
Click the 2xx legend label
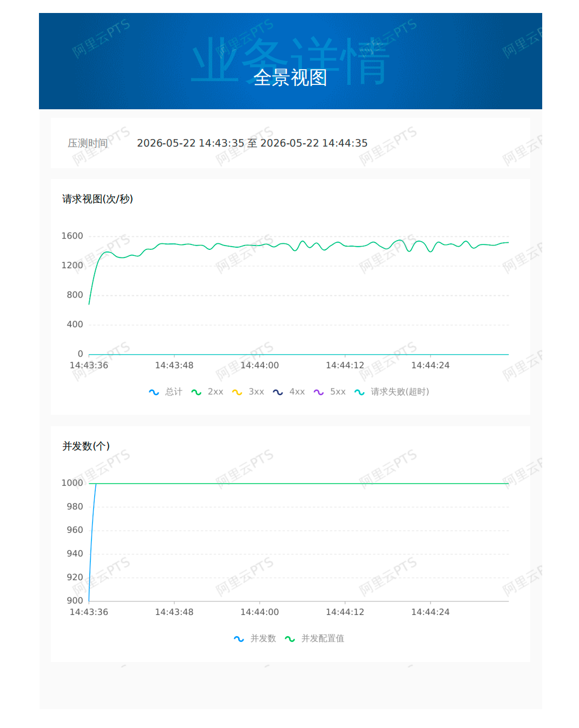215,392
